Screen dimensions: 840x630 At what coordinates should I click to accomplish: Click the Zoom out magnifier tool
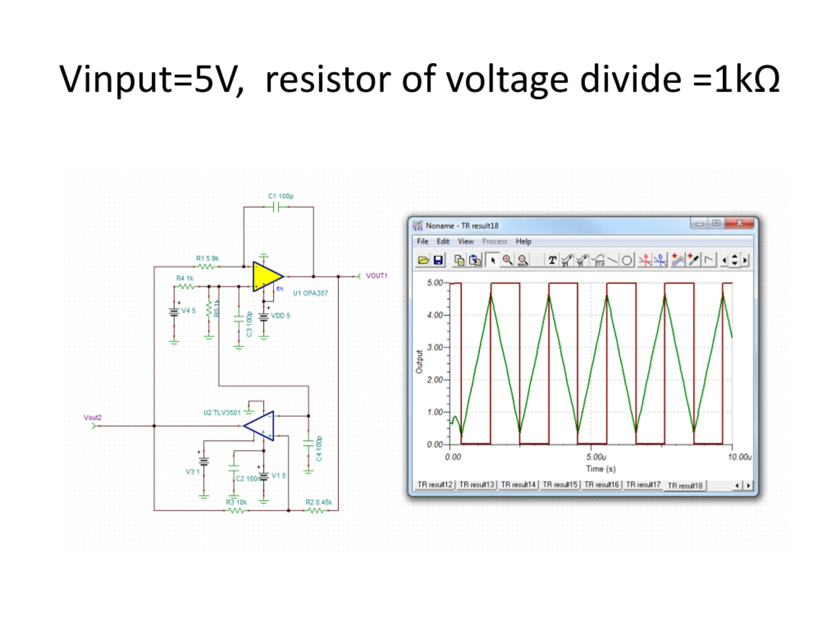522,261
